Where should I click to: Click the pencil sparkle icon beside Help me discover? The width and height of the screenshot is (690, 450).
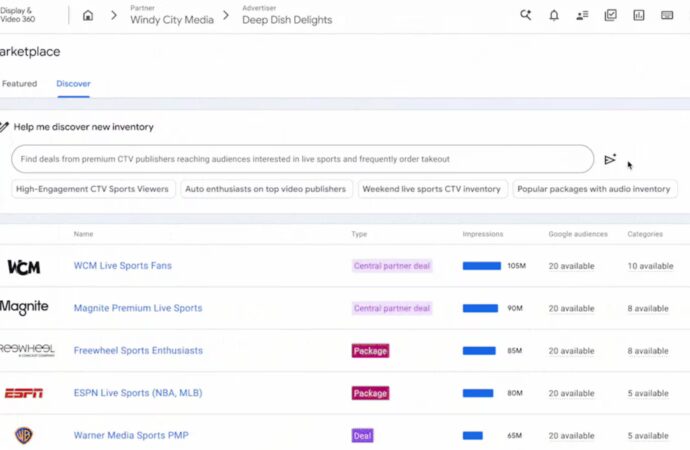(x=4, y=127)
